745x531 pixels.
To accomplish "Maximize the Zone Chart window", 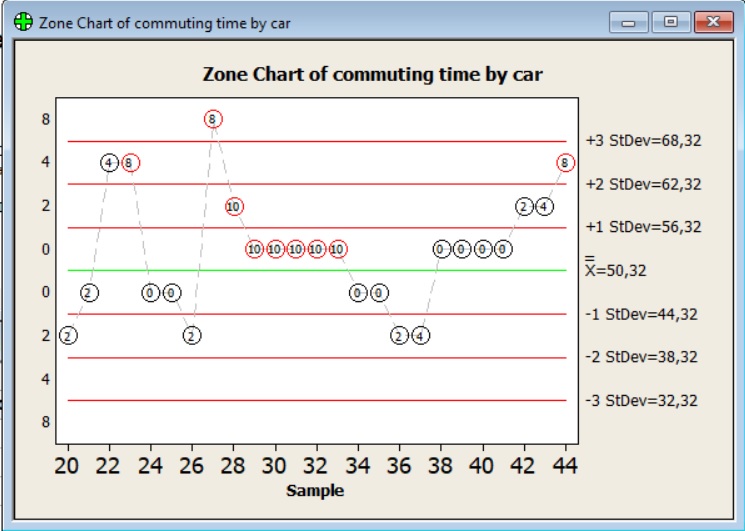I will [671, 22].
